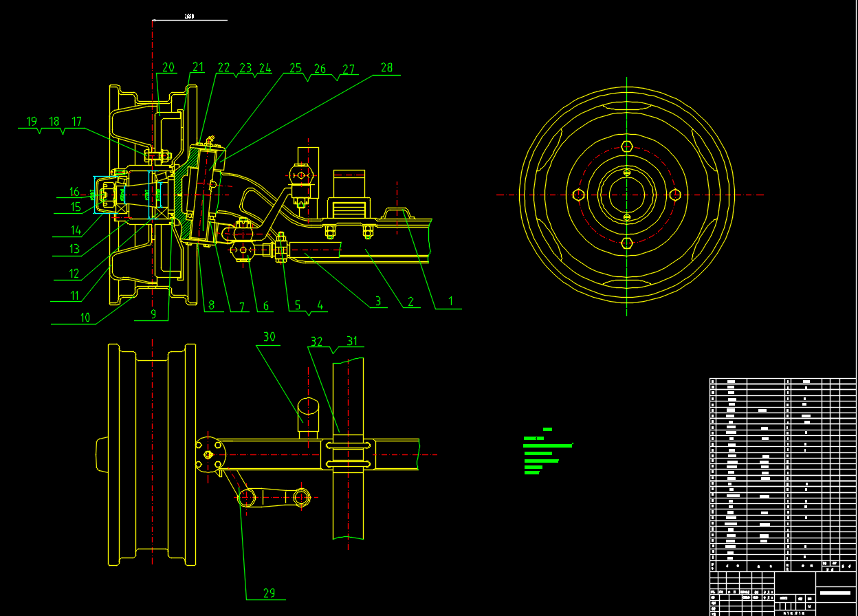Select part number label 29 at the bottom
Viewport: 858px width, 616px height.
[269, 593]
